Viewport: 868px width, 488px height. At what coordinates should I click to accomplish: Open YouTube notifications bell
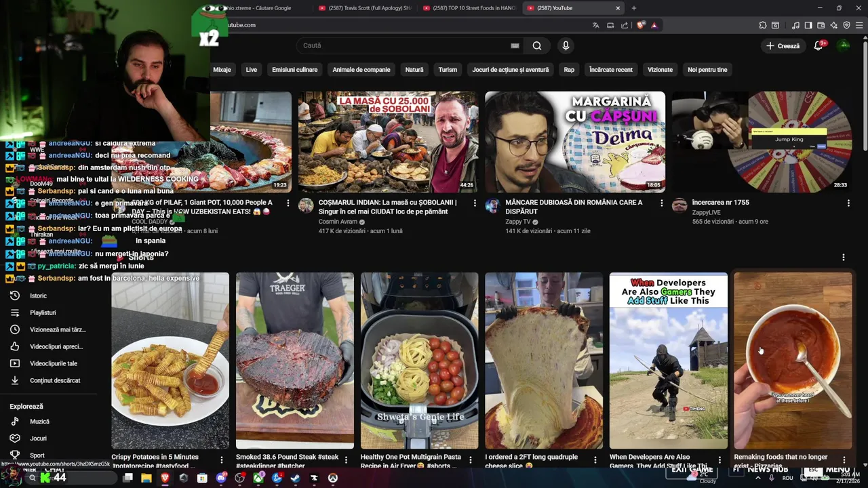click(x=818, y=45)
